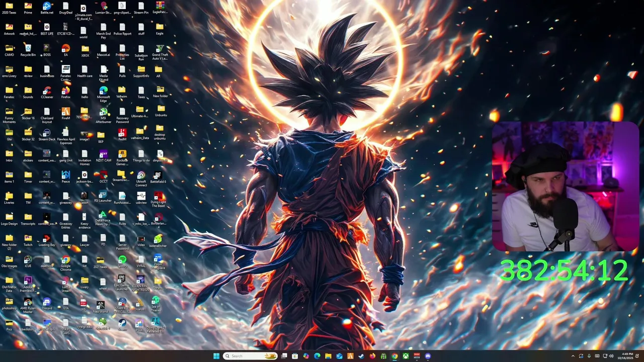
Task: Open the Recycle Bin on the desktop
Action: pyautogui.click(x=28, y=50)
